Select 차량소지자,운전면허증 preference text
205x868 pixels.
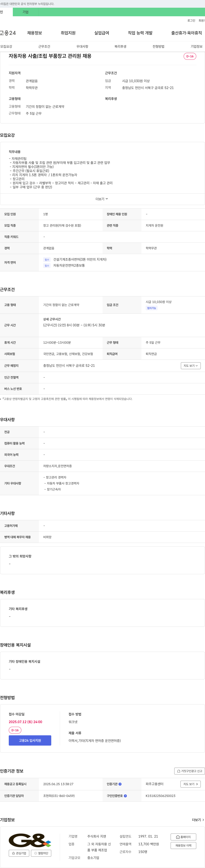pos(57,466)
